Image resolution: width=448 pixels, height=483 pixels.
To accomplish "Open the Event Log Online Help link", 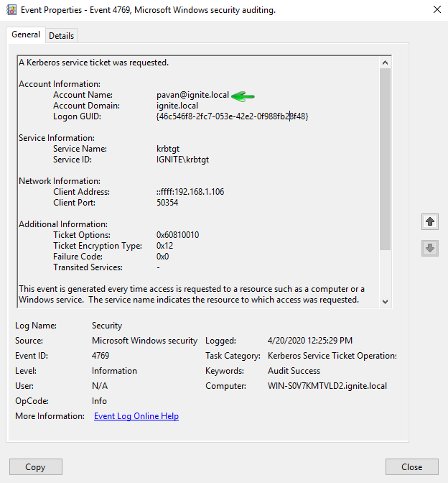I will (x=136, y=416).
